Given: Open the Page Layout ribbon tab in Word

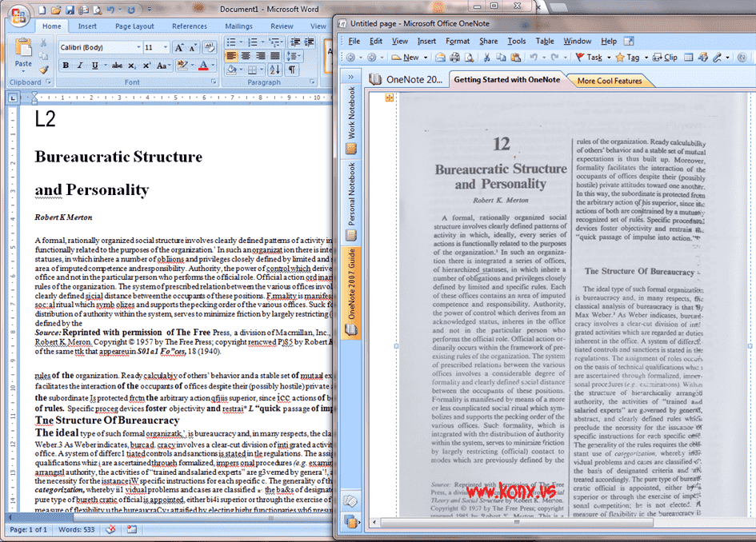Looking at the screenshot, I should tap(134, 26).
